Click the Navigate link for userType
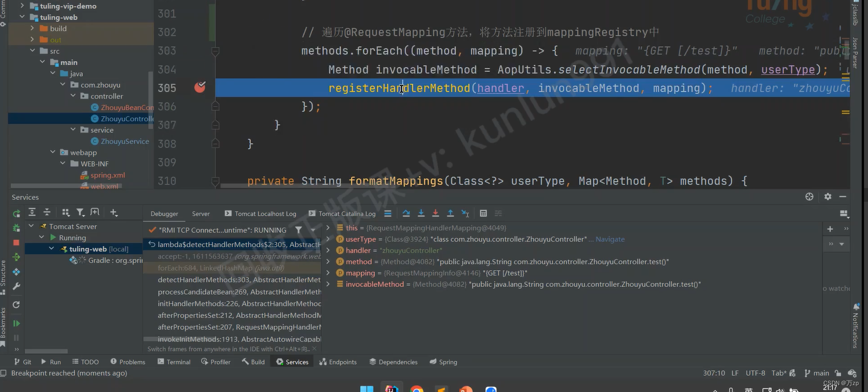The height and width of the screenshot is (392, 868). coord(610,239)
